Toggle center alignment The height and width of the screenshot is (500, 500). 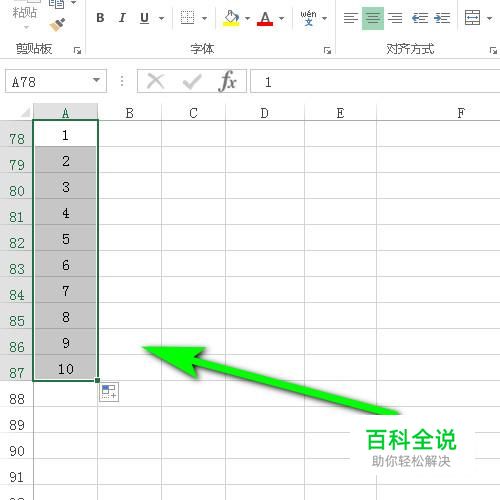pyautogui.click(x=373, y=18)
